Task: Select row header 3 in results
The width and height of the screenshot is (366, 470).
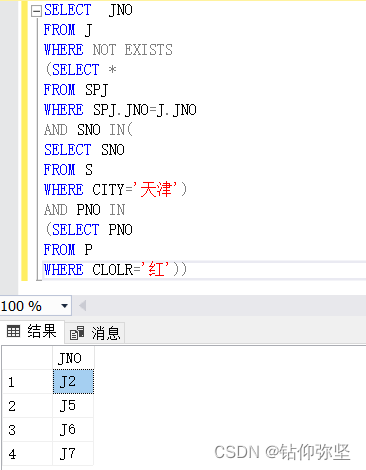Action: pyautogui.click(x=27, y=430)
